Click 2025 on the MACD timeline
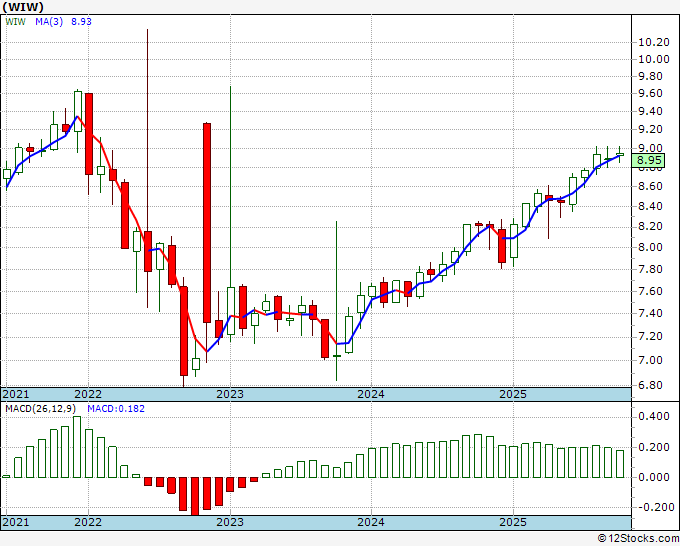This screenshot has width=680, height=546. pyautogui.click(x=513, y=522)
